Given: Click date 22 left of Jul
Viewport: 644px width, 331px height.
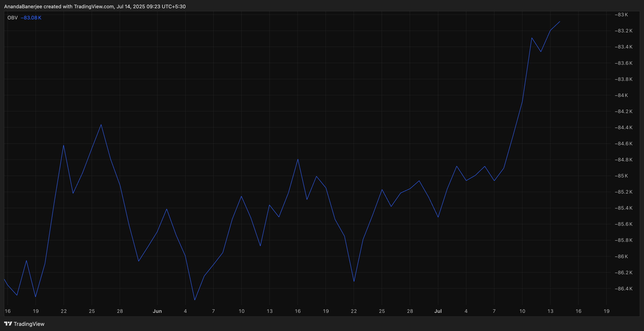Looking at the screenshot, I should point(354,311).
